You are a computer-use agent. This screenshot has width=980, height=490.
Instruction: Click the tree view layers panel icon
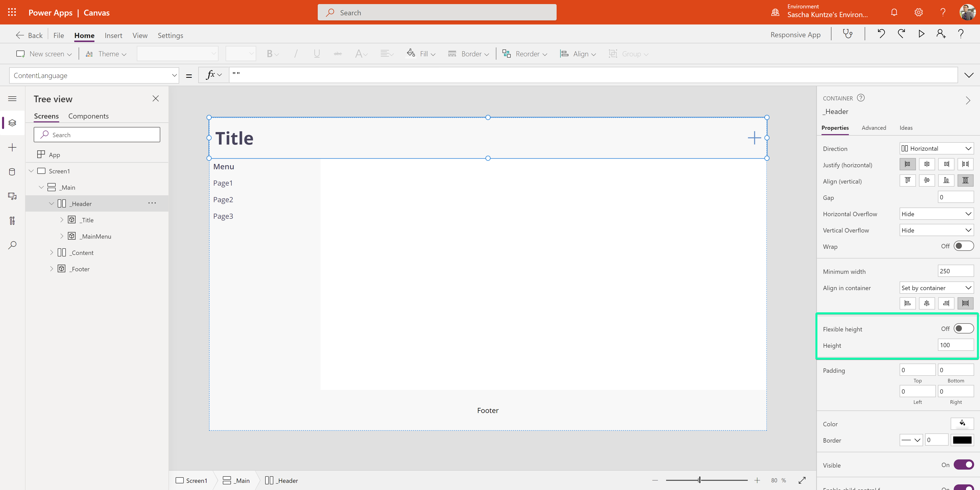pyautogui.click(x=13, y=122)
